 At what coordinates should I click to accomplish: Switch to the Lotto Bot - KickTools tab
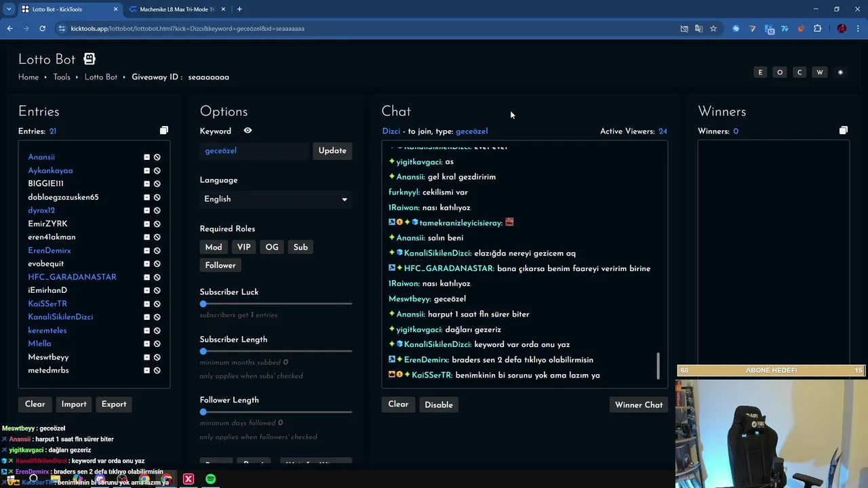click(x=69, y=9)
